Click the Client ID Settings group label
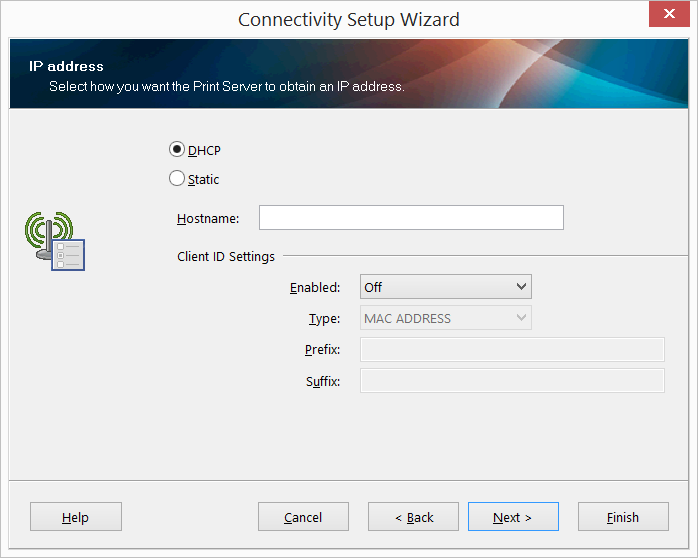698x558 pixels. pyautogui.click(x=226, y=257)
